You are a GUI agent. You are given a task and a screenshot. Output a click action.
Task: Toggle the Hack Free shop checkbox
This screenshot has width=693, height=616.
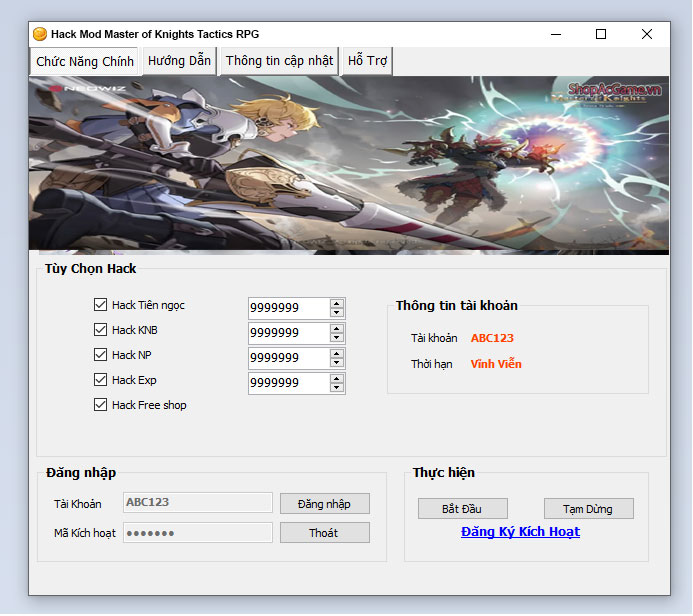[100, 405]
